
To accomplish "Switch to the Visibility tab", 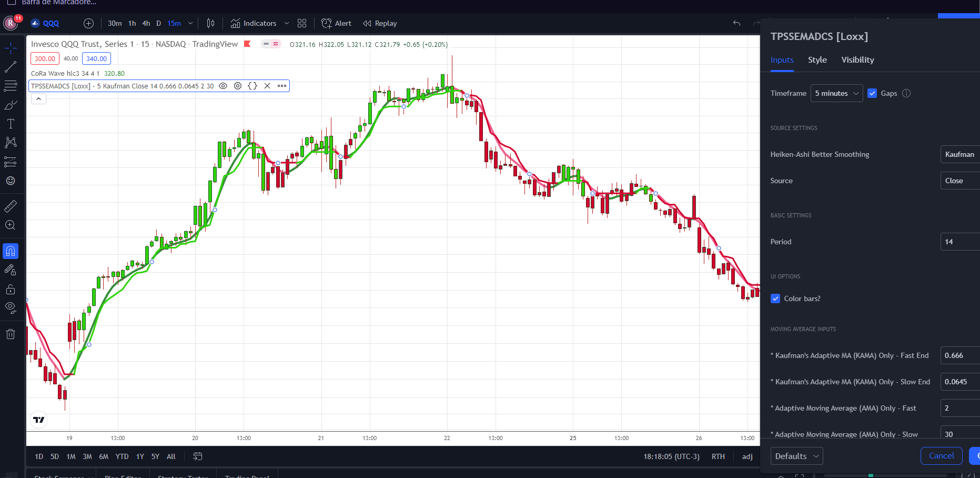I will tap(857, 60).
